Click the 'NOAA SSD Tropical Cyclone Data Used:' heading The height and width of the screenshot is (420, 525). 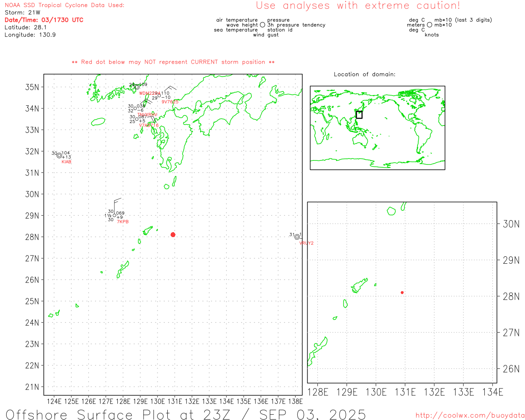(64, 5)
